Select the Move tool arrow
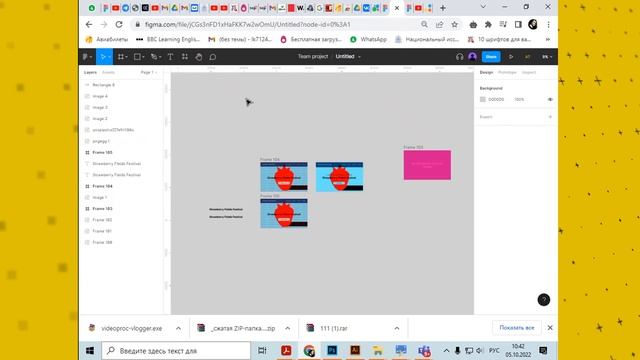The image size is (640, 360). (102, 57)
